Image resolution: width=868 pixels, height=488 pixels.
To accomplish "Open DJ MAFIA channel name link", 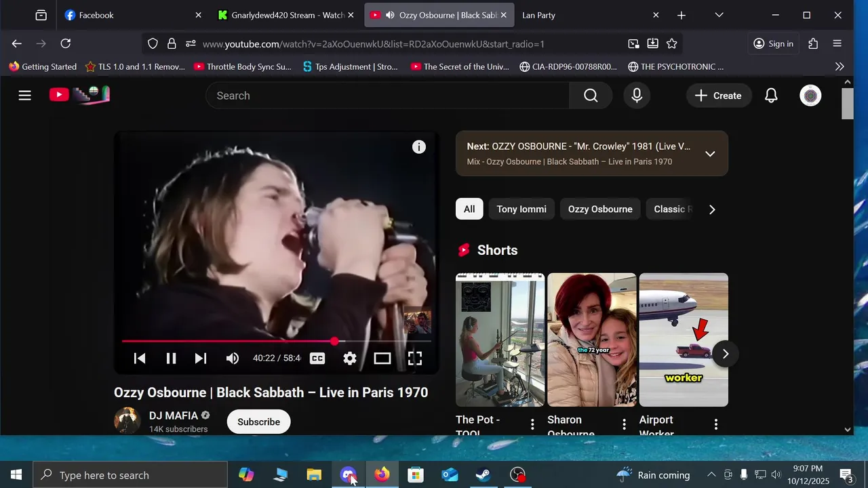I will tap(174, 415).
